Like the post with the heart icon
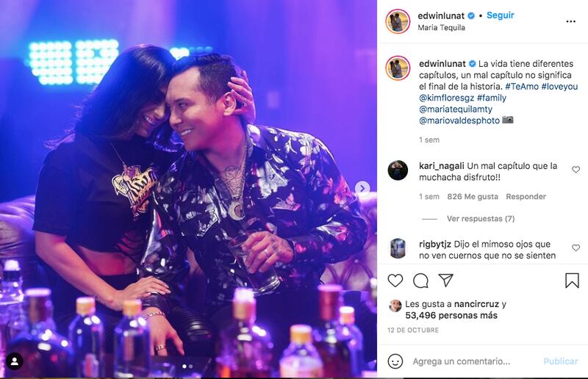 tap(395, 281)
